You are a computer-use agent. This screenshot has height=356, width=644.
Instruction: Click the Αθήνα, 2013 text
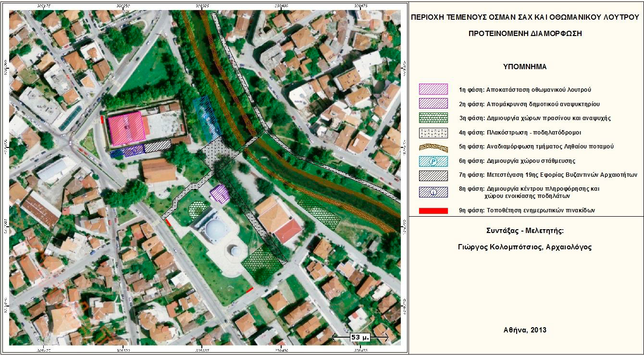point(525,330)
